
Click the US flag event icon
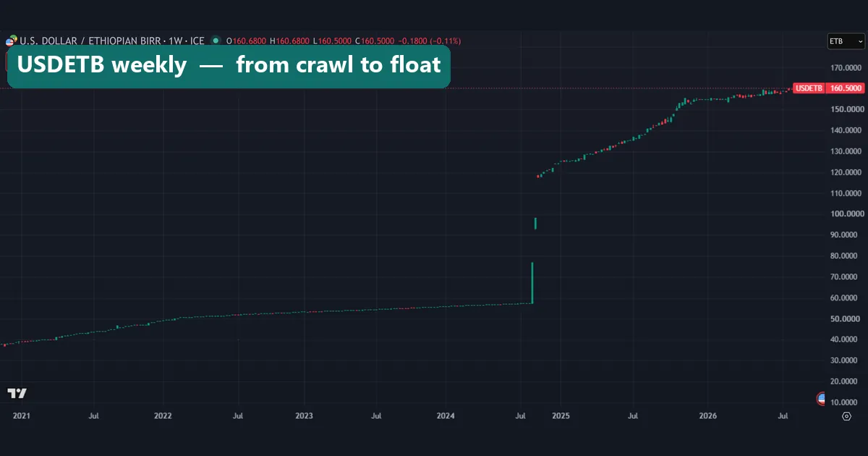click(822, 398)
